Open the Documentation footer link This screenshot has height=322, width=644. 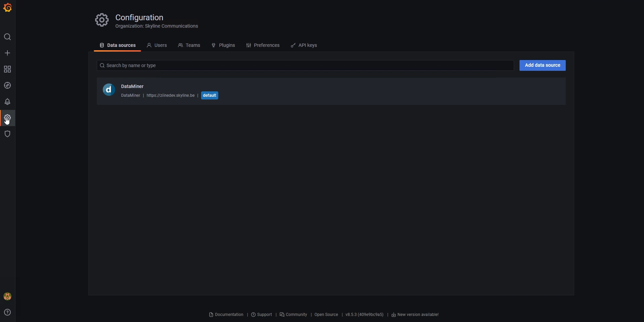click(x=226, y=315)
